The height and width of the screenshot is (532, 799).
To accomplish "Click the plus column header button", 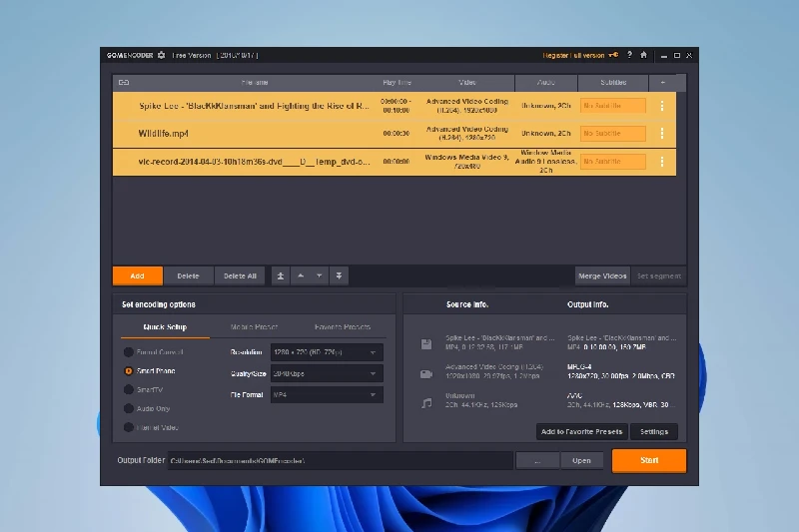I will pyautogui.click(x=662, y=83).
